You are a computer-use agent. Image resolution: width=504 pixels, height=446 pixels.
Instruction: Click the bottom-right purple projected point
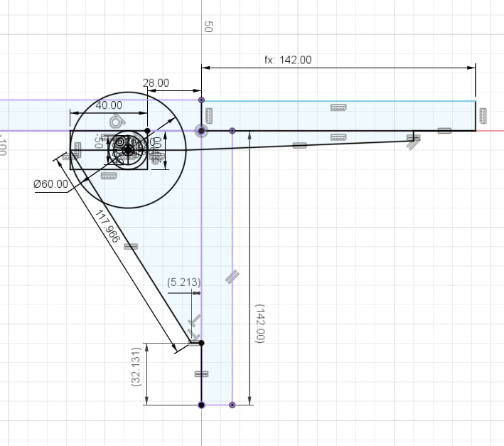(232, 405)
